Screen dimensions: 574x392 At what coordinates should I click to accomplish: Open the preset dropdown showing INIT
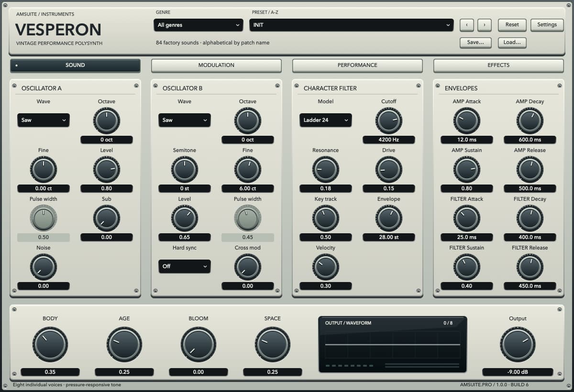click(352, 25)
